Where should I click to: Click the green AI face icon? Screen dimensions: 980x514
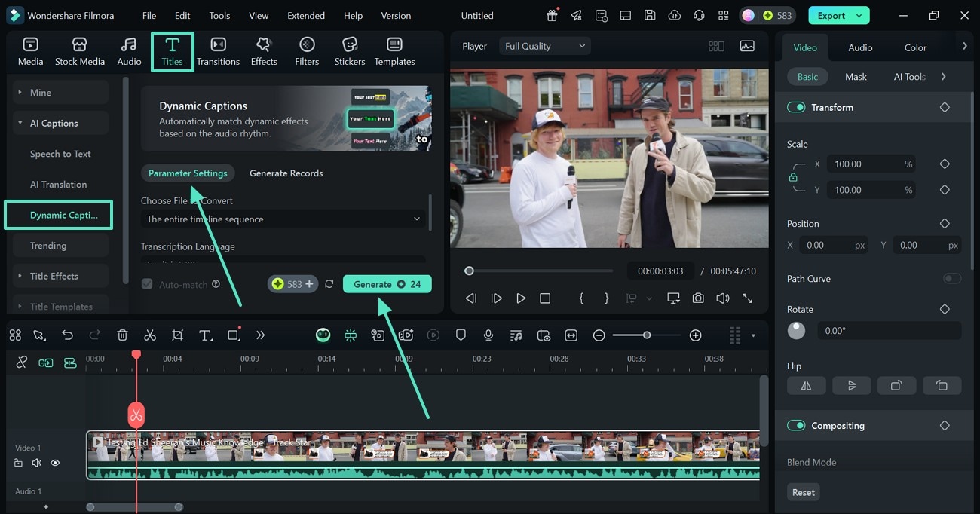coord(323,335)
